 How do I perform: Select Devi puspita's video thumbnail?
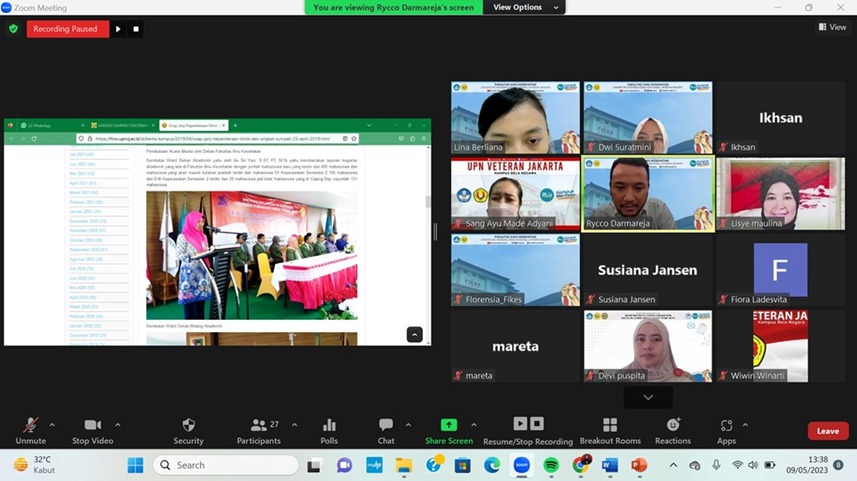(648, 345)
